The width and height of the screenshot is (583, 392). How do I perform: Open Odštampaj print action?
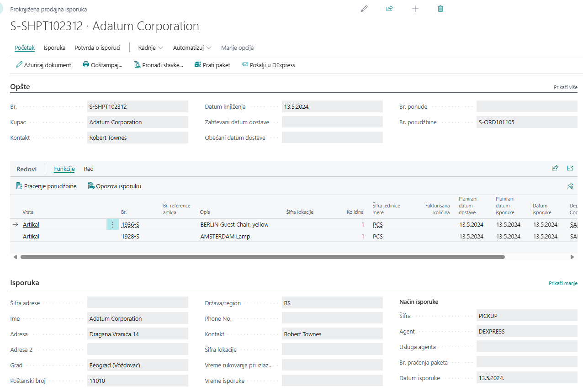click(x=102, y=65)
